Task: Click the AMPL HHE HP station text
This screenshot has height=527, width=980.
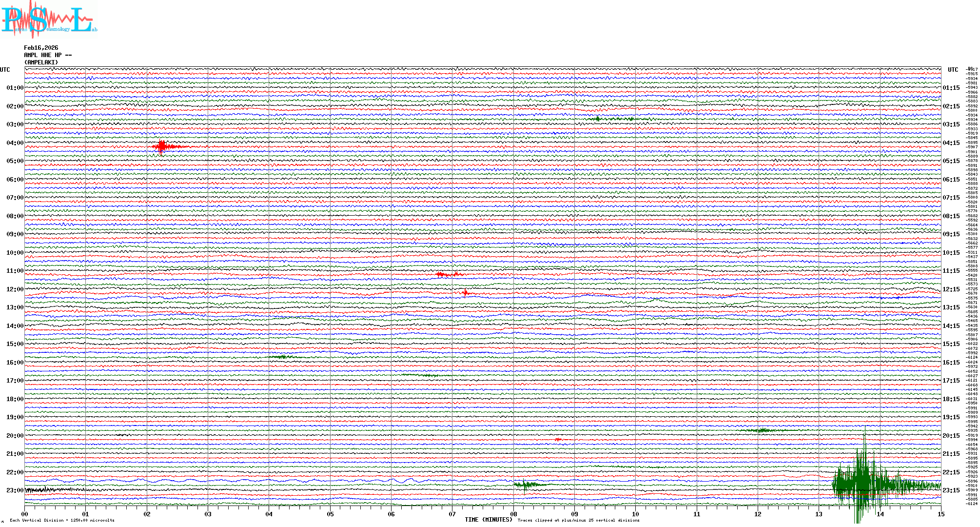Action: pos(48,55)
